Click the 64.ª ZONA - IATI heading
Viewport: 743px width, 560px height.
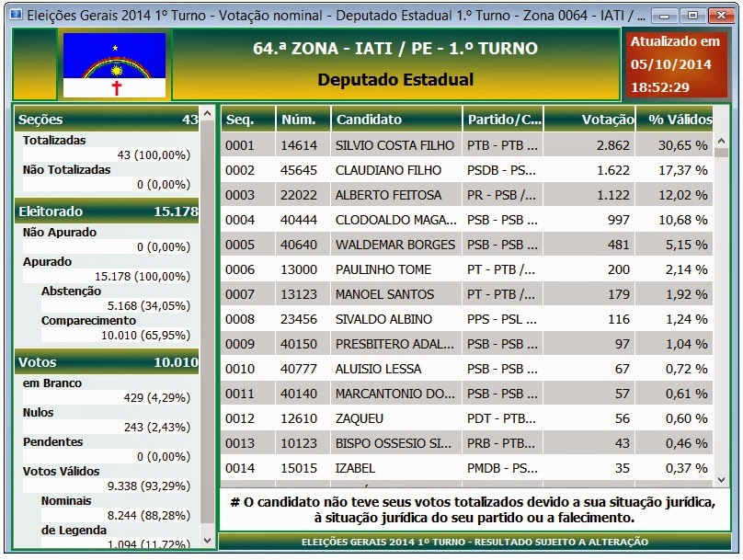[x=395, y=49]
